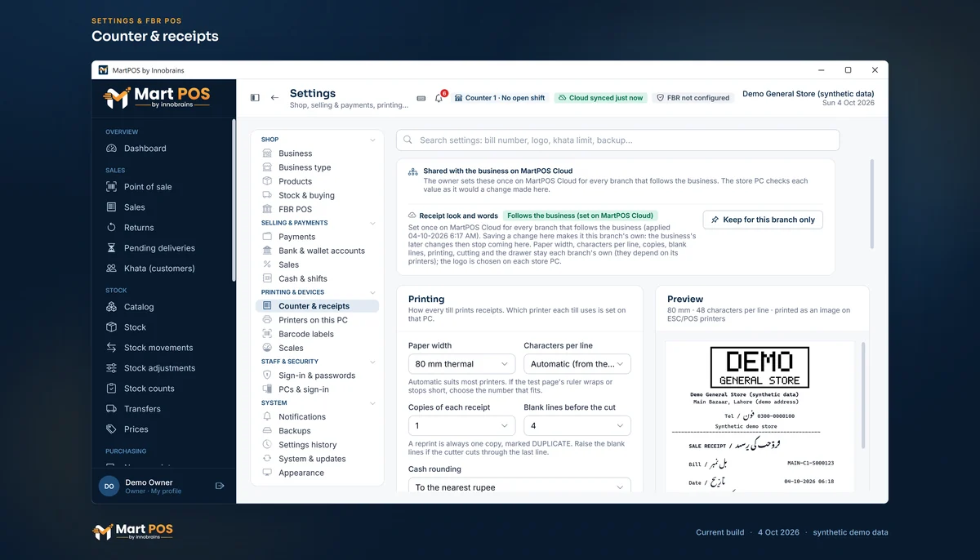
Task: Open the Characters per line dropdown
Action: pyautogui.click(x=577, y=364)
